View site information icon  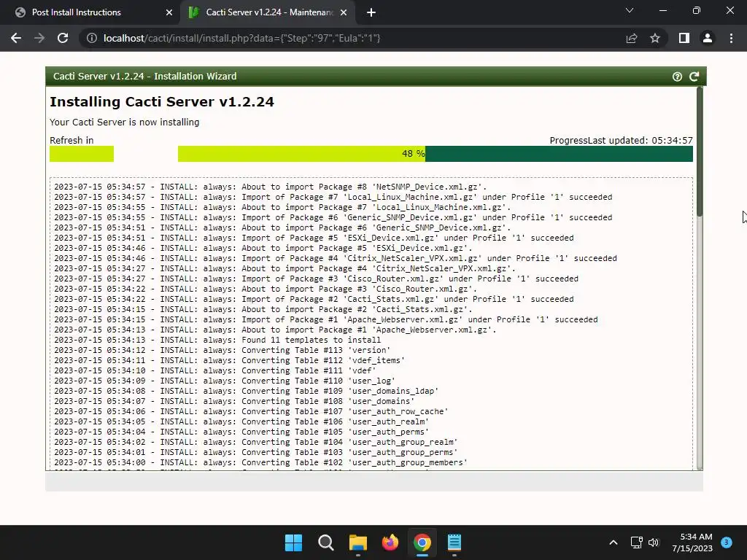[x=91, y=38]
